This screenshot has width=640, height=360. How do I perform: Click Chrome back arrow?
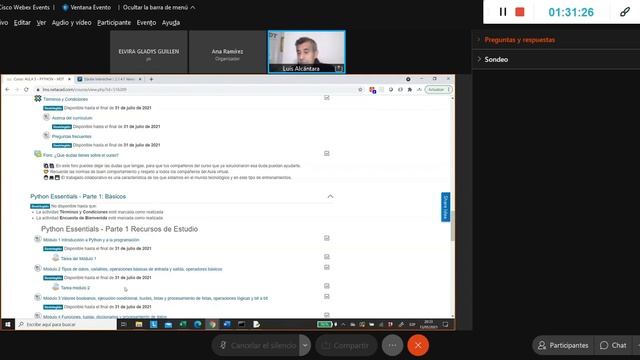(x=7, y=89)
